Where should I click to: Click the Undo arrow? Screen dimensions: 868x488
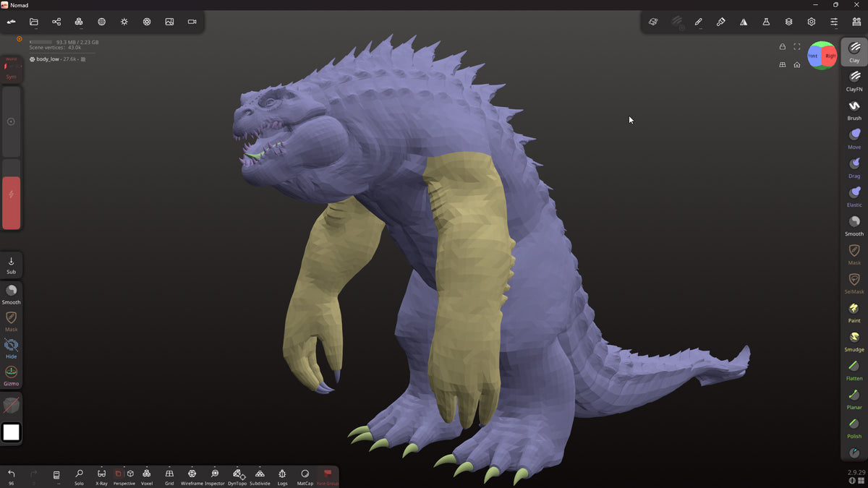pos(12,476)
